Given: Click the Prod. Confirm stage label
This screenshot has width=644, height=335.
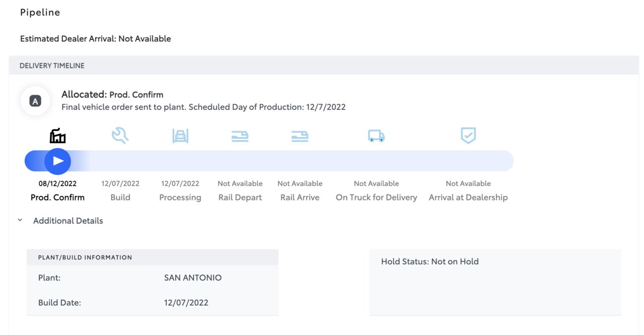Looking at the screenshot, I should click(x=58, y=197).
